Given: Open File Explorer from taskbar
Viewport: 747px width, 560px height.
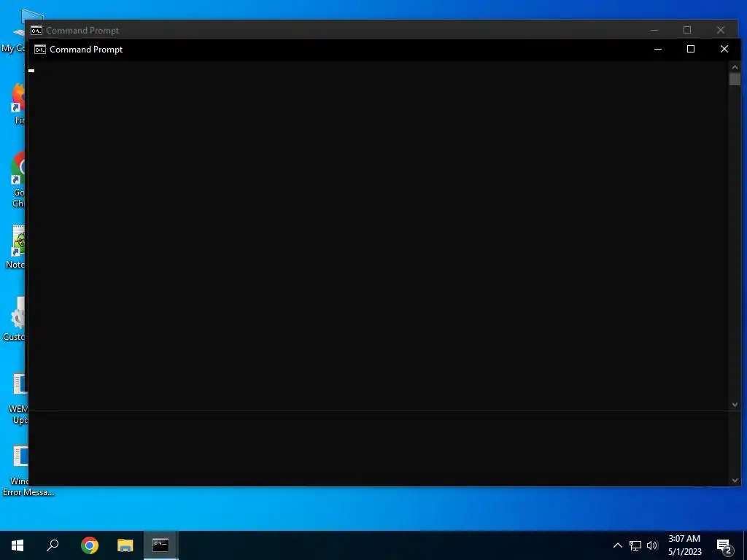Looking at the screenshot, I should point(125,545).
